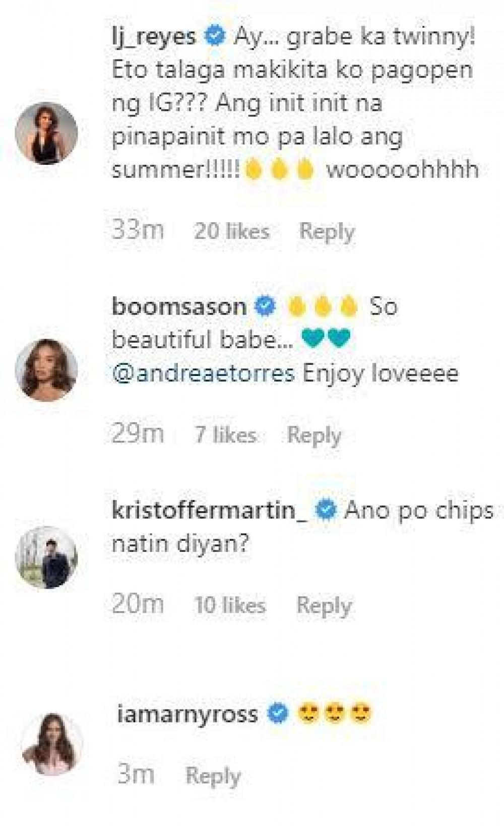
Task: Open kristoffermartin_ profile picture
Action: click(46, 558)
